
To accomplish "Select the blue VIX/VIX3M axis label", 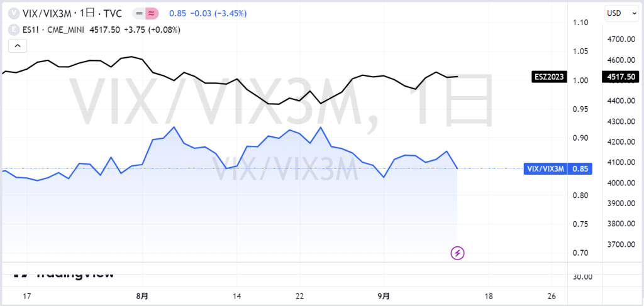I will click(545, 168).
